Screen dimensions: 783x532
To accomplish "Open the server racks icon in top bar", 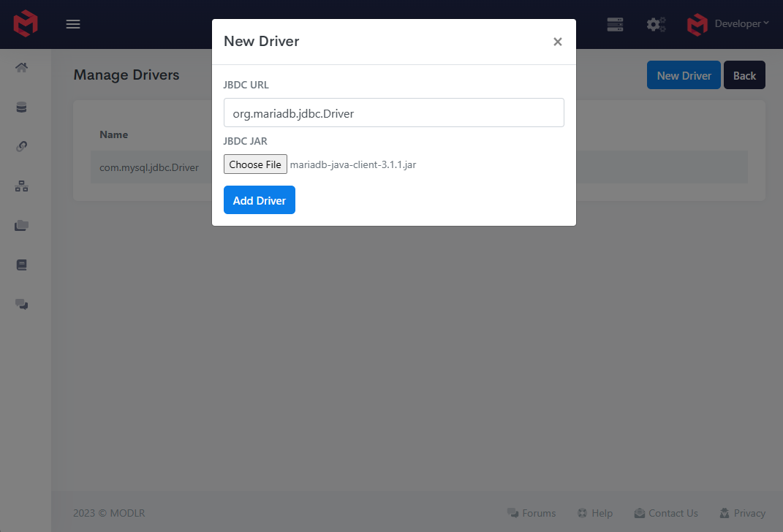I will point(615,24).
